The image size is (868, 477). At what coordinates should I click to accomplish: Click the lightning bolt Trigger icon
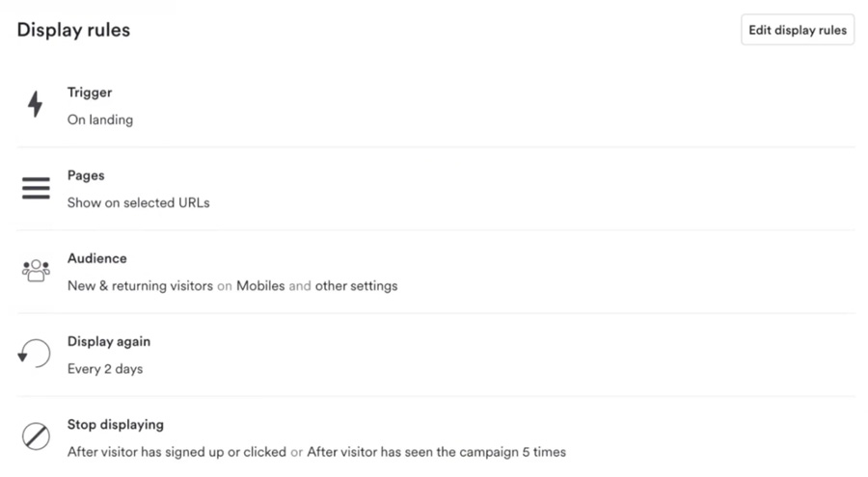click(x=36, y=104)
